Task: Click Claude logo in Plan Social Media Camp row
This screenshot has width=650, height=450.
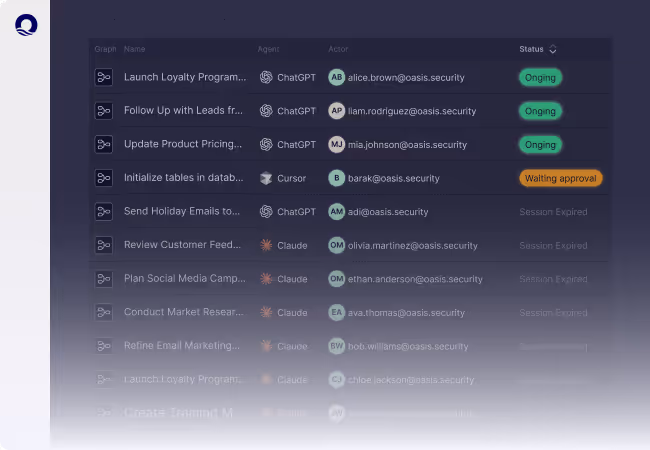Action: click(x=266, y=279)
